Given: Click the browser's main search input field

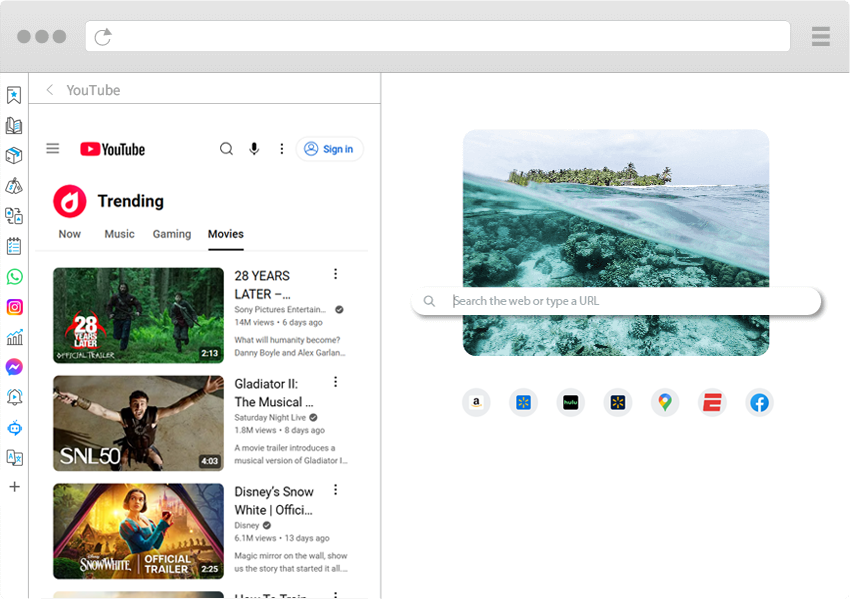Looking at the screenshot, I should [616, 300].
